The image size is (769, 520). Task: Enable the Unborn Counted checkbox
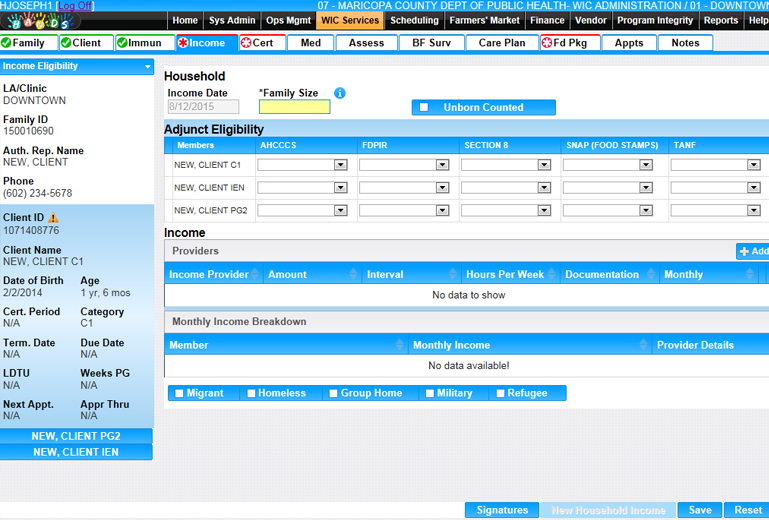click(424, 108)
